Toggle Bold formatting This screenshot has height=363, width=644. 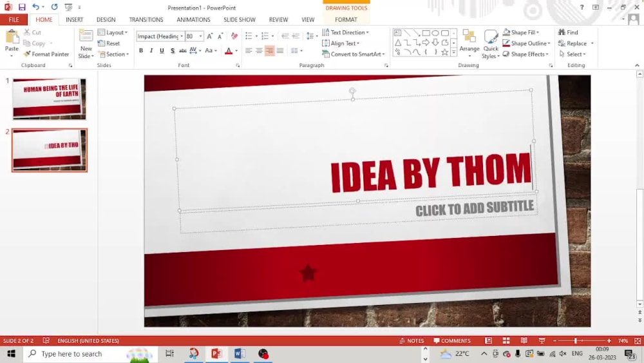click(141, 50)
